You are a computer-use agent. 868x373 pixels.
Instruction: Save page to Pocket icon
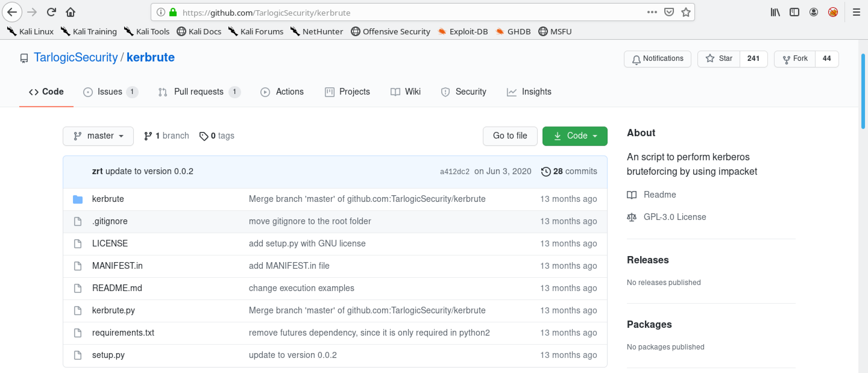point(669,12)
